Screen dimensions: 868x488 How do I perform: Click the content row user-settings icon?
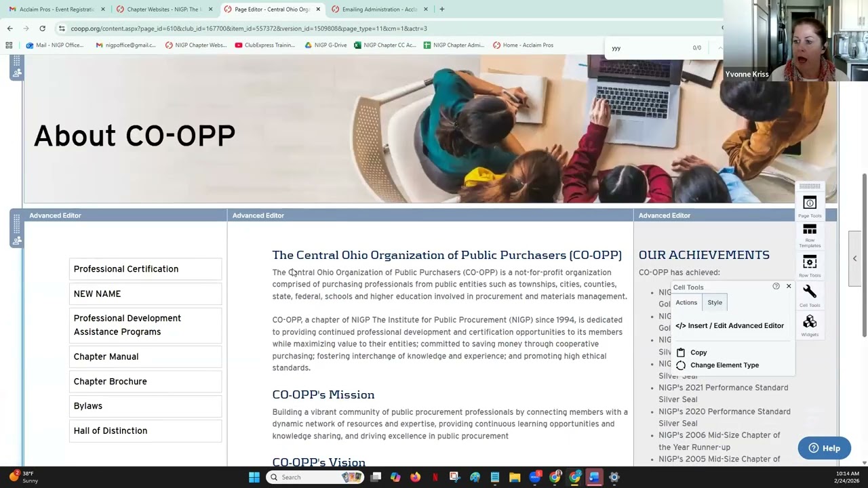(17, 241)
